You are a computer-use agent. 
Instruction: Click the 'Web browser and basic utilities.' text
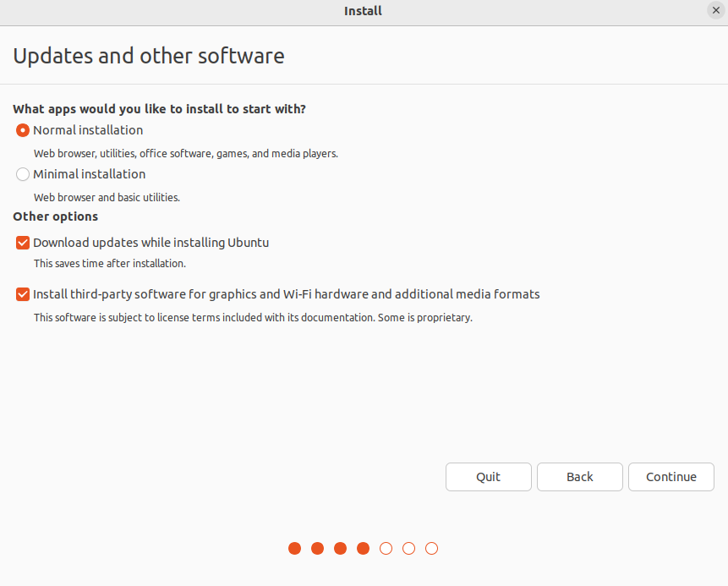tap(107, 197)
